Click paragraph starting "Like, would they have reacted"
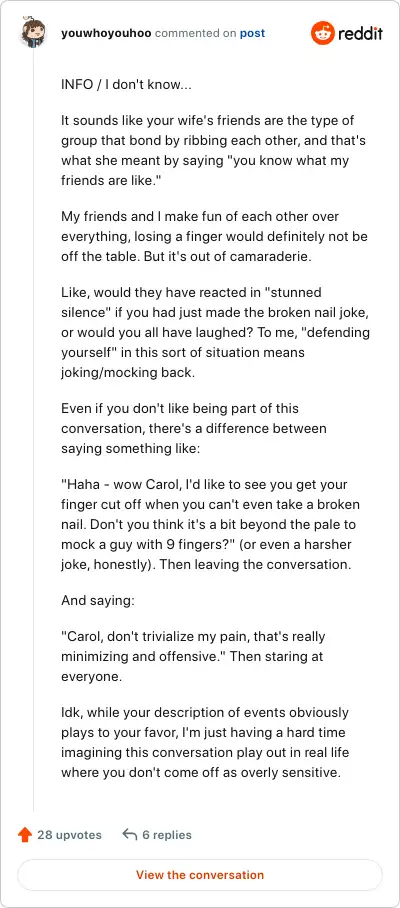The height and width of the screenshot is (908, 400). click(x=215, y=332)
